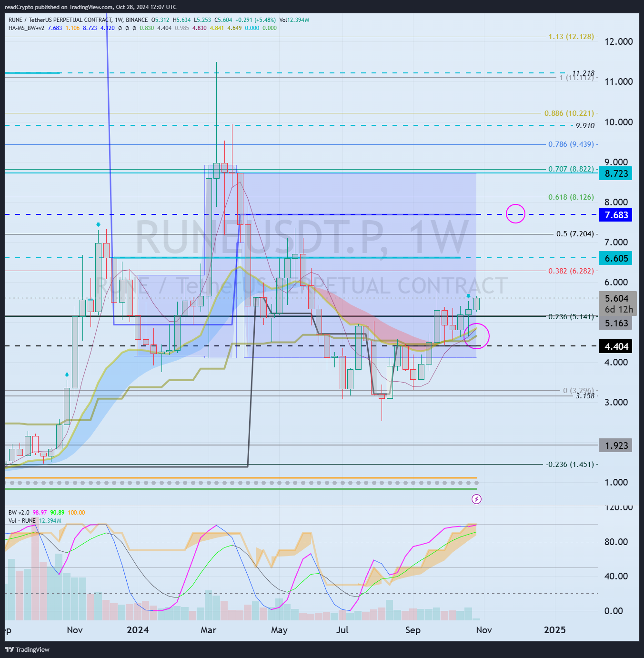Select the 0.707 (8.822) Fibonacci label
The image size is (644, 658).
click(571, 169)
